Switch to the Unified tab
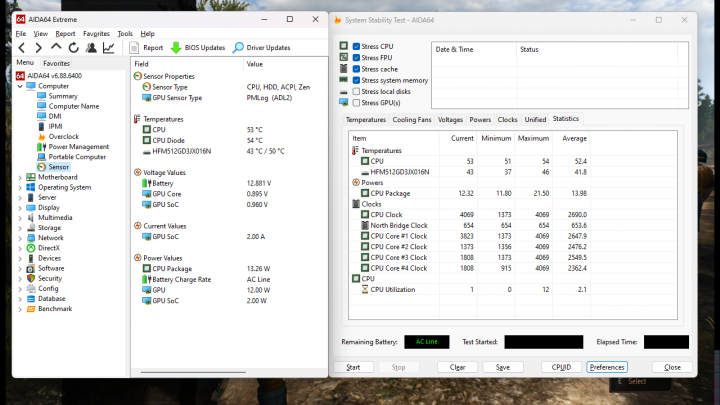The image size is (720, 405). (535, 119)
